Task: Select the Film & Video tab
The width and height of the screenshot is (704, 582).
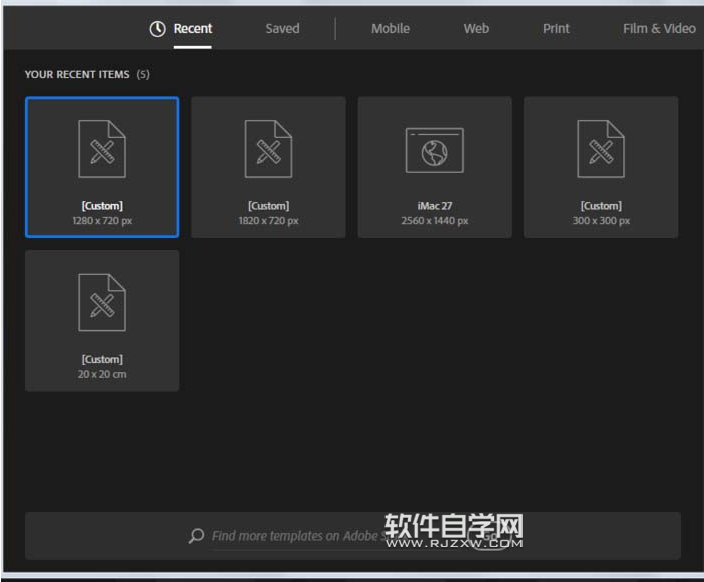Action: [659, 29]
